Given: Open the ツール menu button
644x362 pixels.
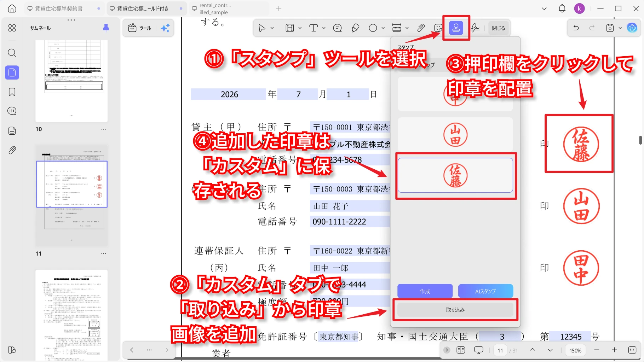Looking at the screenshot, I should [140, 28].
